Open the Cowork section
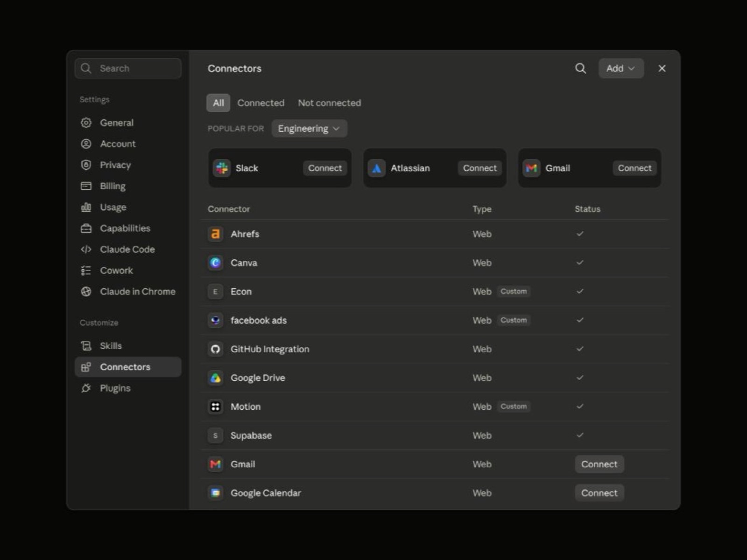This screenshot has width=747, height=560. pyautogui.click(x=128, y=270)
